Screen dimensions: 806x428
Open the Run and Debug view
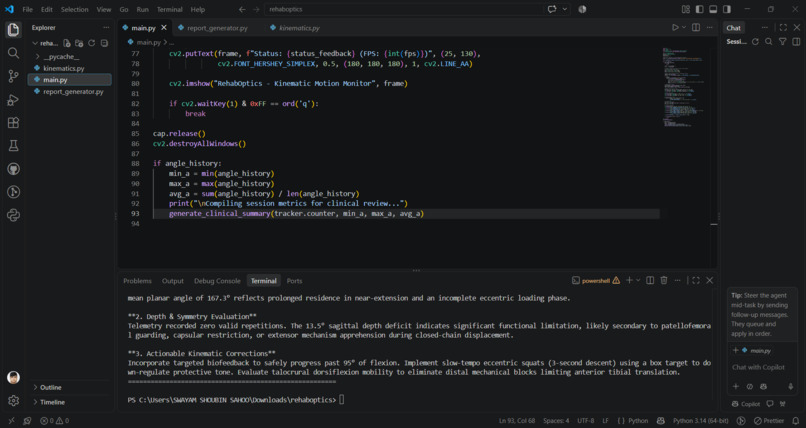pos(13,100)
